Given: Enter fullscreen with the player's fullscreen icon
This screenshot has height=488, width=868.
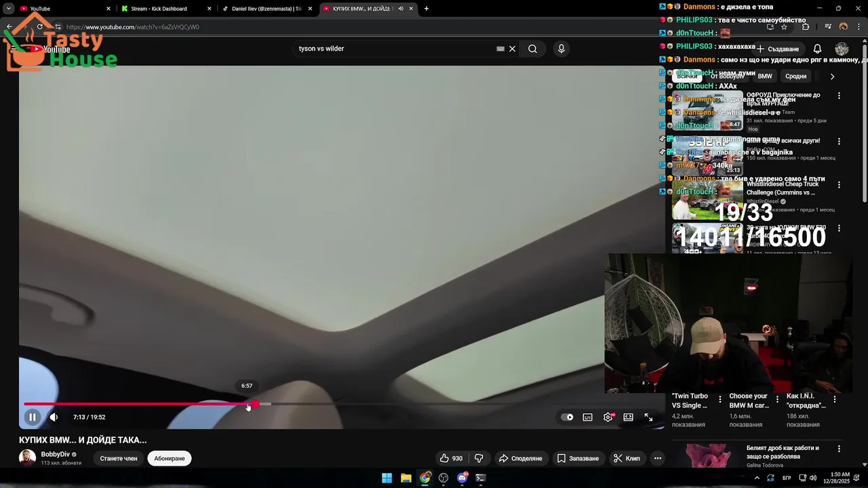Looking at the screenshot, I should [x=649, y=417].
